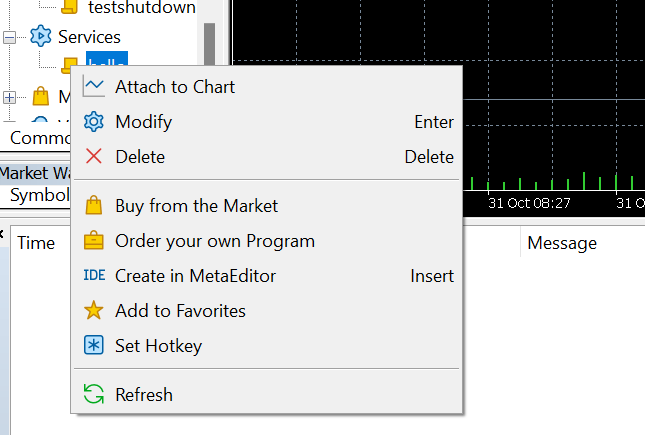Open the Common tab in Navigator
645x435 pixels.
click(40, 138)
